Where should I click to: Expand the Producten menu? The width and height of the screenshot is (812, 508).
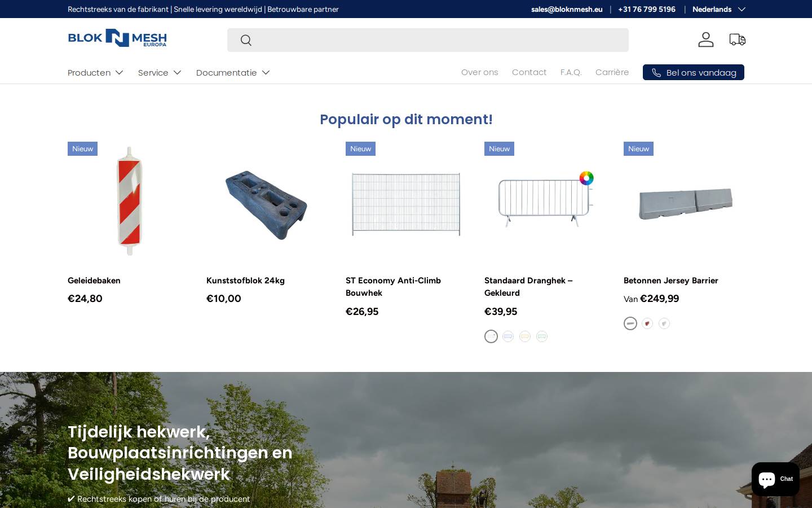(x=95, y=72)
